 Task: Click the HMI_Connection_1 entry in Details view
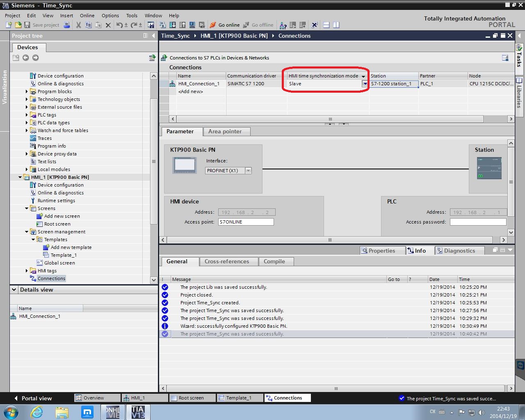coord(40,316)
